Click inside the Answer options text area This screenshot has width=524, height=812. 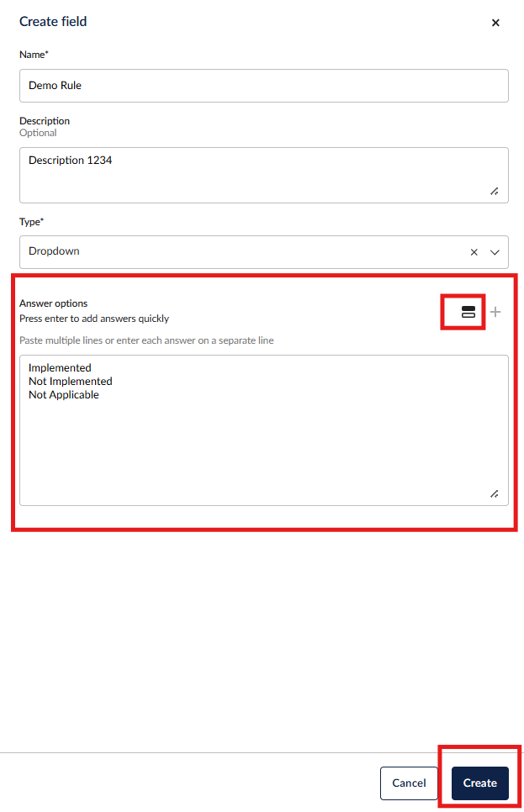tap(263, 446)
